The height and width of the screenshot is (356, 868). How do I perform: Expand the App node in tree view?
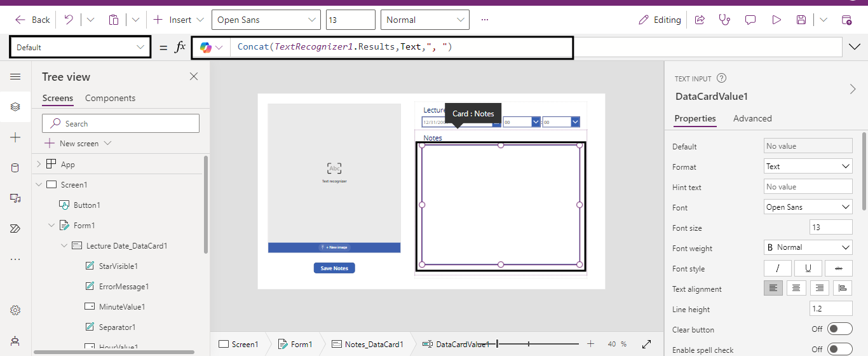pyautogui.click(x=39, y=164)
